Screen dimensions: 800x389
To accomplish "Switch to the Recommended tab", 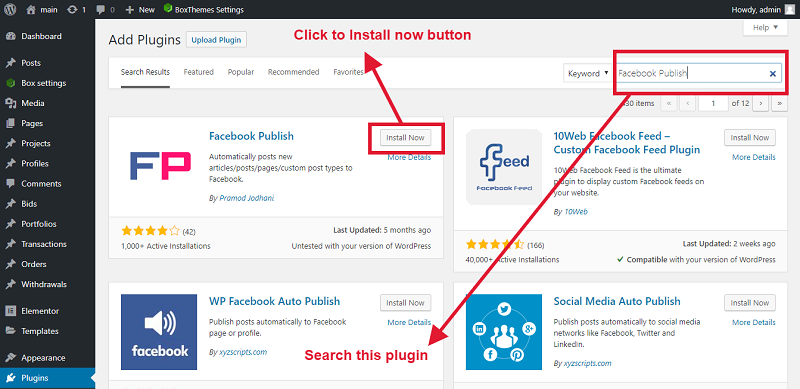I will click(293, 72).
